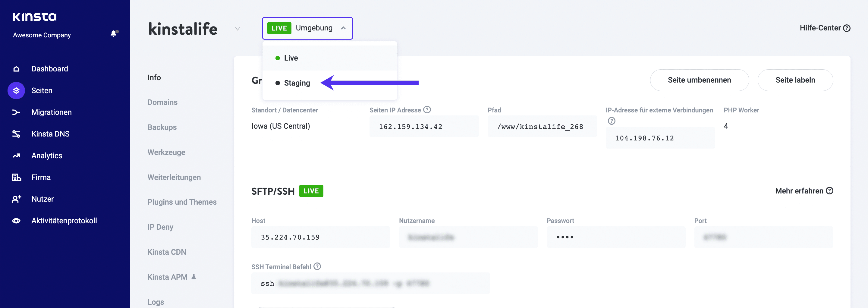This screenshot has width=868, height=308.
Task: Click the Host address field
Action: pyautogui.click(x=320, y=237)
